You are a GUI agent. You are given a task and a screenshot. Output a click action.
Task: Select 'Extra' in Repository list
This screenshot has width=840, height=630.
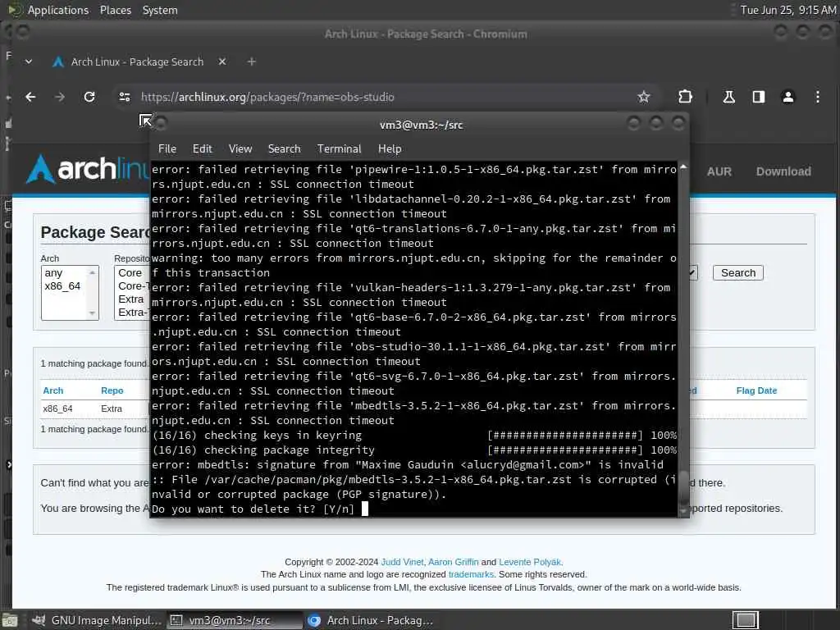pyautogui.click(x=131, y=299)
